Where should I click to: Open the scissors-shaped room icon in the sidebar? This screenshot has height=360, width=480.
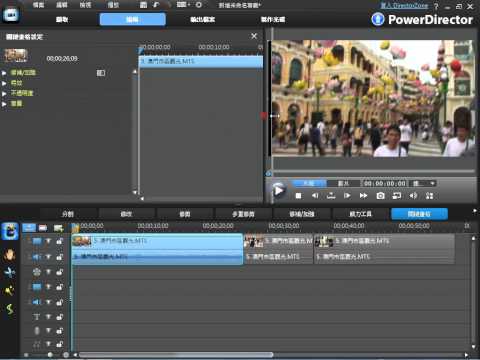pyautogui.click(x=10, y=272)
